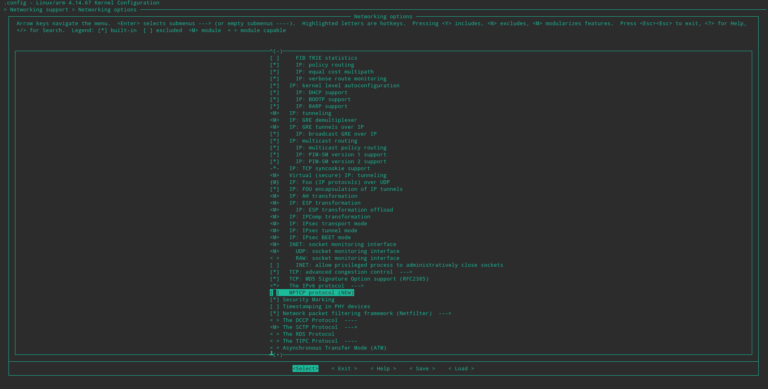768x389 pixels.
Task: Toggle IP: DHCP support option
Action: coord(309,92)
